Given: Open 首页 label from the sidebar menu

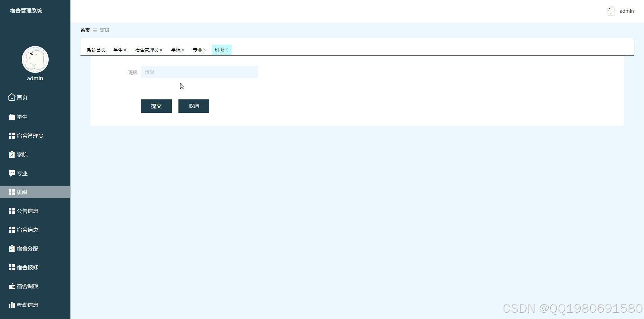Looking at the screenshot, I should pos(22,97).
